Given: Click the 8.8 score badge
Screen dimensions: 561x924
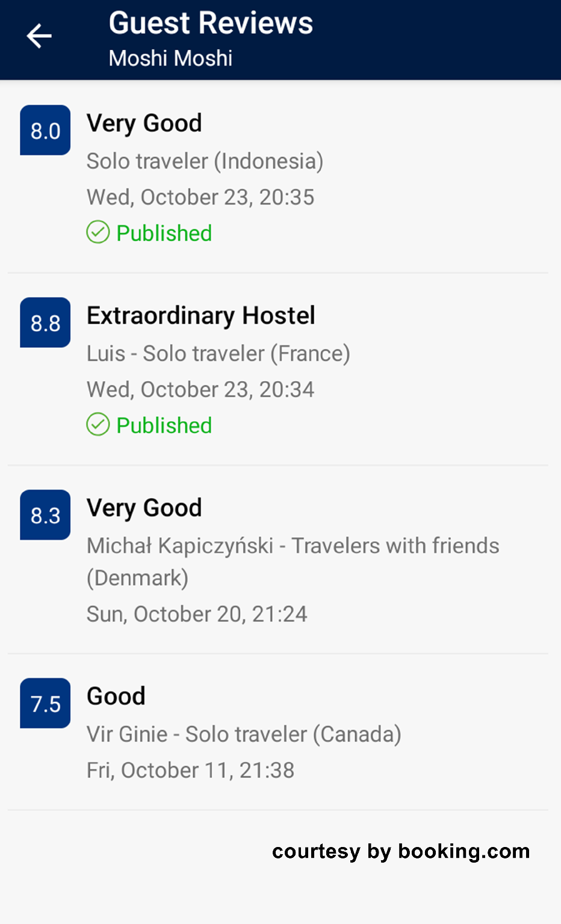Looking at the screenshot, I should pos(45,323).
